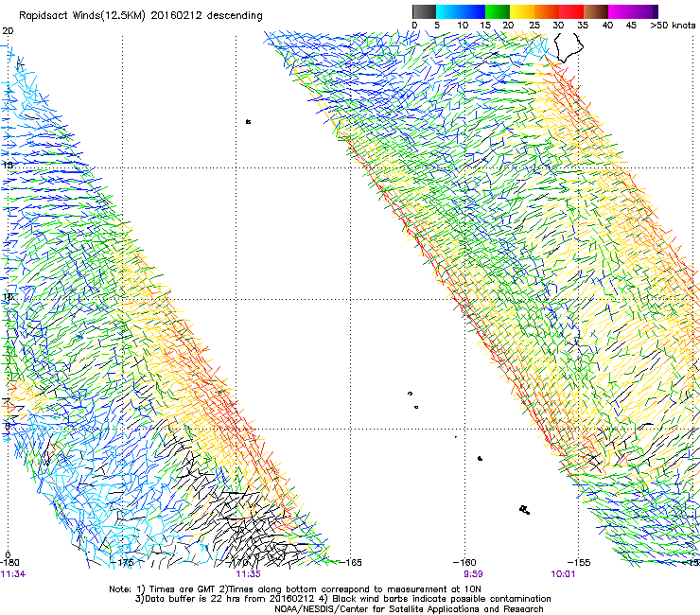Click the legend value '25'

(534, 26)
